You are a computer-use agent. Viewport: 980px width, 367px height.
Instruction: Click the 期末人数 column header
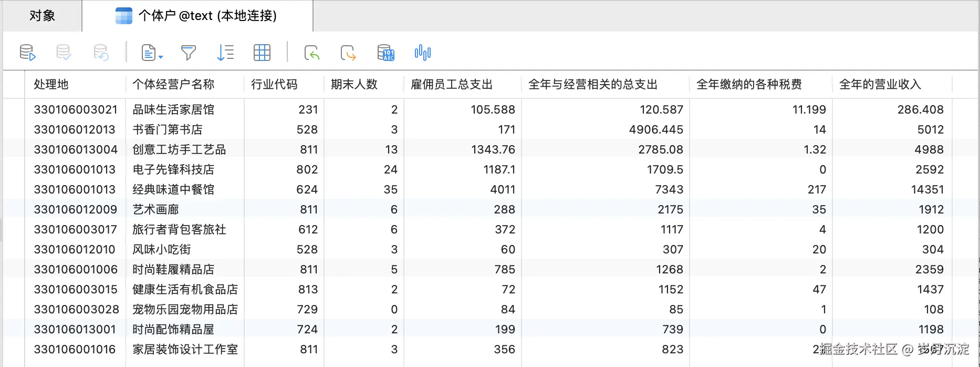point(355,84)
